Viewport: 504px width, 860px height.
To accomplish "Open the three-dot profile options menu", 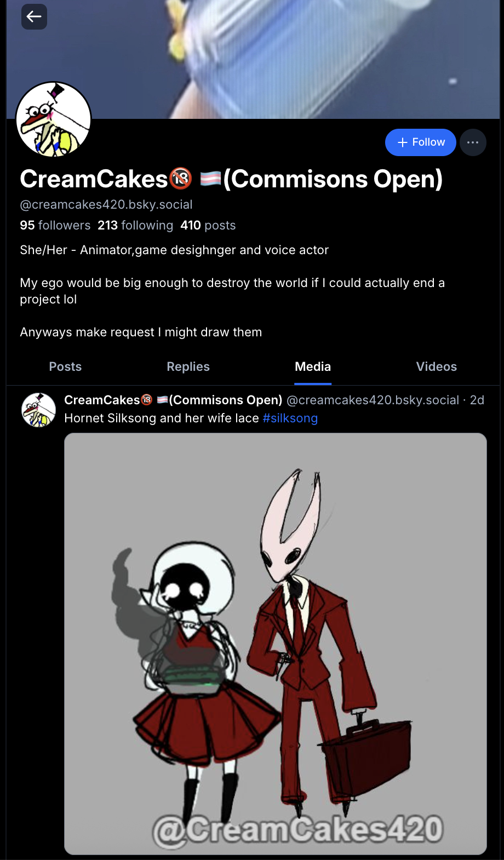I will [x=473, y=142].
